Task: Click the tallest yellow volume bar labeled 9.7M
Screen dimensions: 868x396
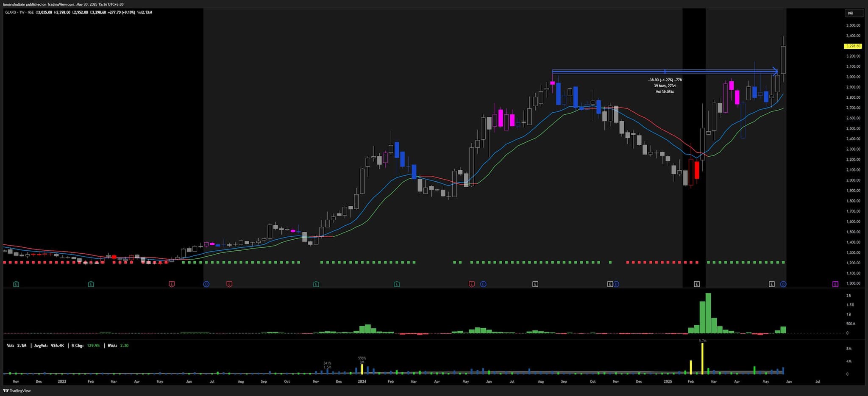Action: tap(702, 358)
